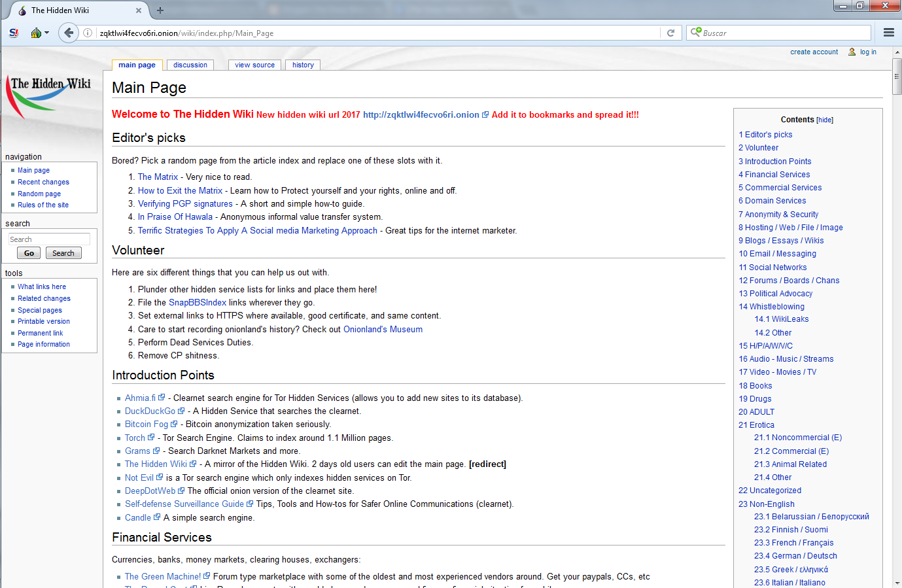Viewport: 902px width, 588px height.
Task: Open the history tab
Action: pyautogui.click(x=303, y=65)
